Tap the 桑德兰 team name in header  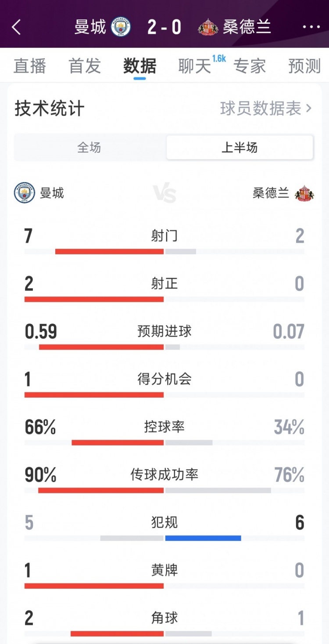pos(247,27)
